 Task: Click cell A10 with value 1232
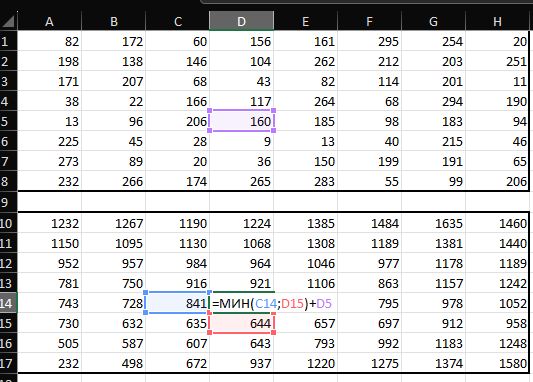pyautogui.click(x=49, y=223)
